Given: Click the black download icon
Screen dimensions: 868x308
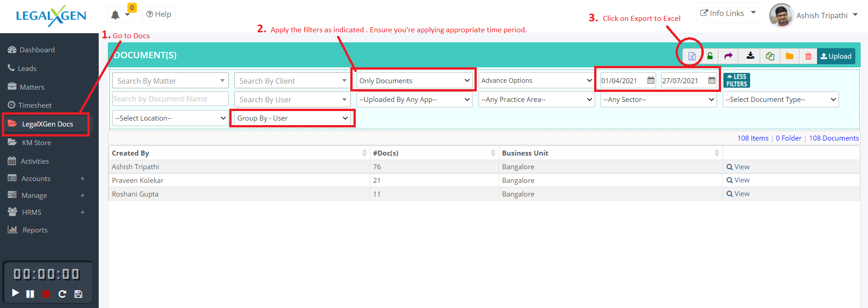Looking at the screenshot, I should pyautogui.click(x=750, y=56).
